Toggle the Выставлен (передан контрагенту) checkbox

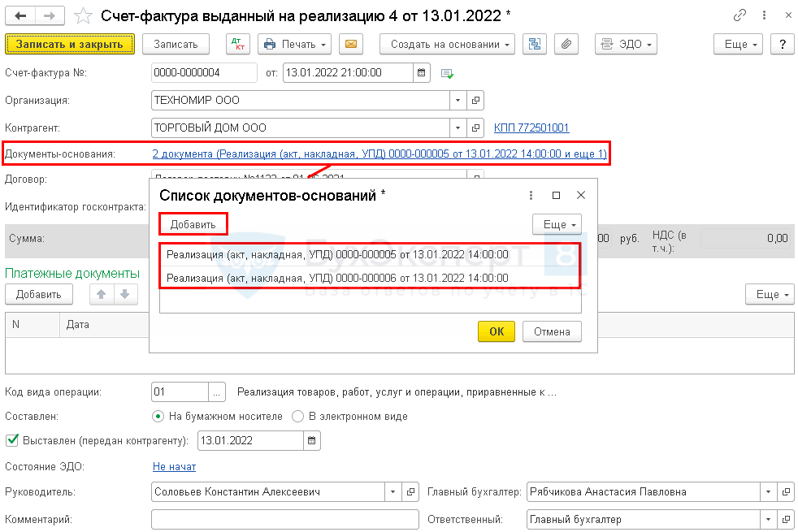pyautogui.click(x=11, y=441)
